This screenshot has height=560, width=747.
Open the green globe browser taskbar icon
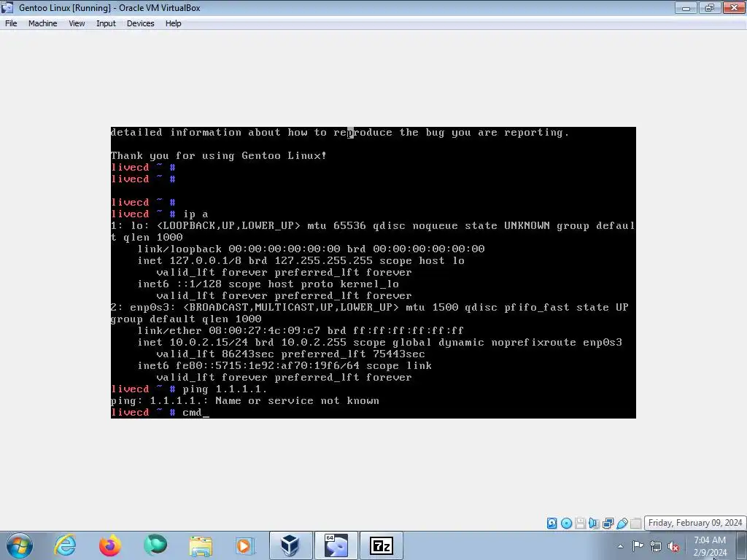tap(155, 545)
